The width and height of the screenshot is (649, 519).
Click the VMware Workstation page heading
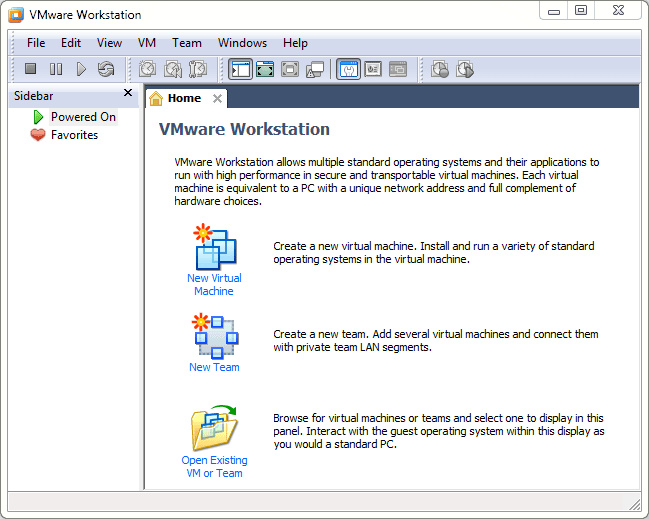244,129
